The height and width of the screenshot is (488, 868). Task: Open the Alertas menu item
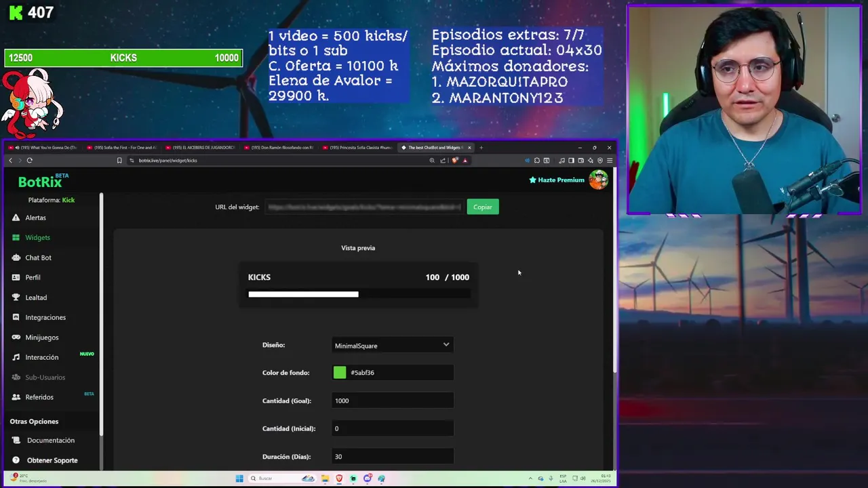click(x=35, y=218)
